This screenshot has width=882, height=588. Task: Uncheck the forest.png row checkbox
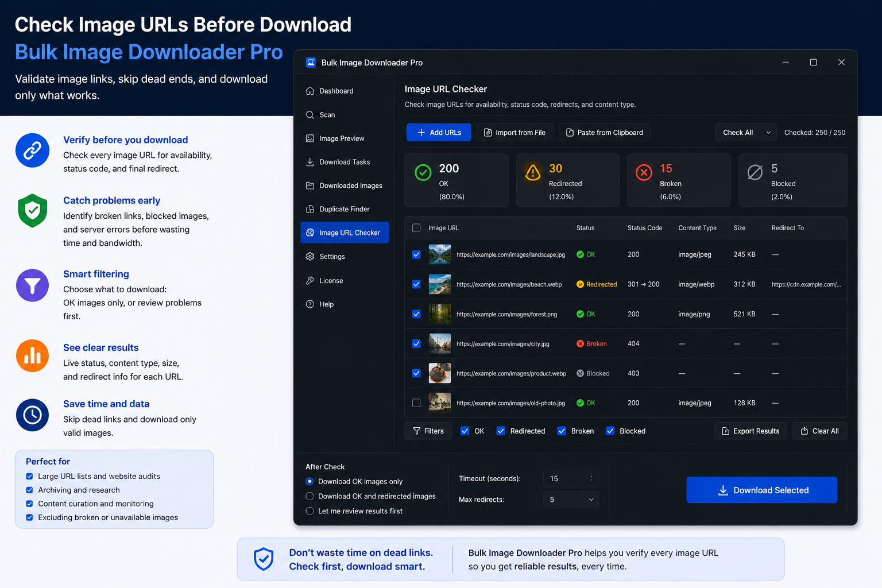coord(416,314)
